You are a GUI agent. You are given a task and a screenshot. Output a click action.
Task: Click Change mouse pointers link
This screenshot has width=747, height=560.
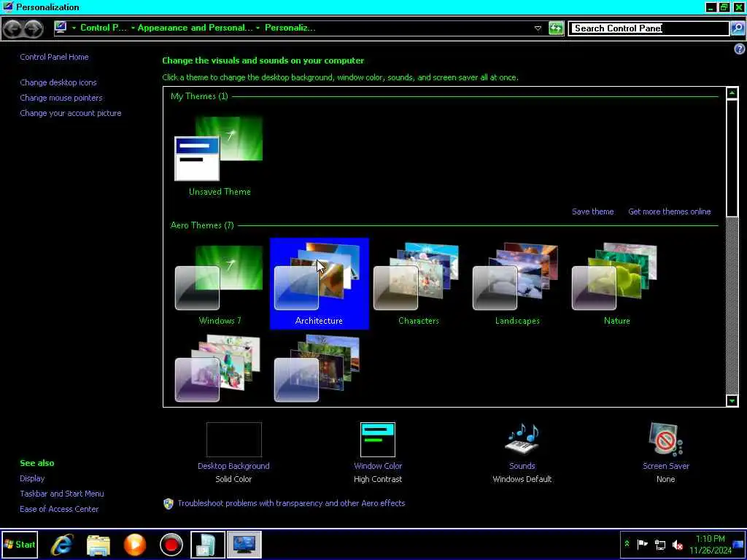pyautogui.click(x=61, y=98)
